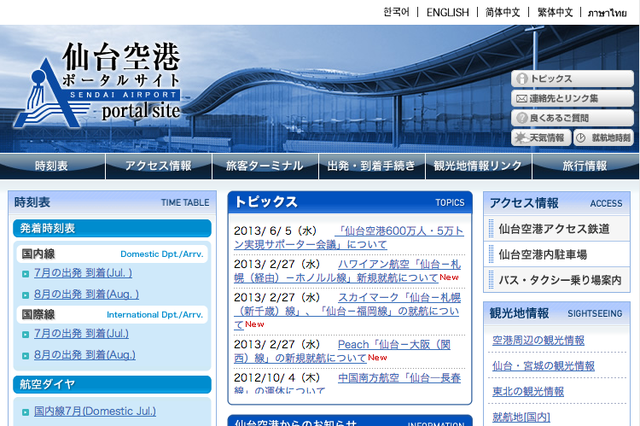Click bullet icon beside 国内線7月(Domestic Jul.)
640x426 pixels.
coord(25,412)
